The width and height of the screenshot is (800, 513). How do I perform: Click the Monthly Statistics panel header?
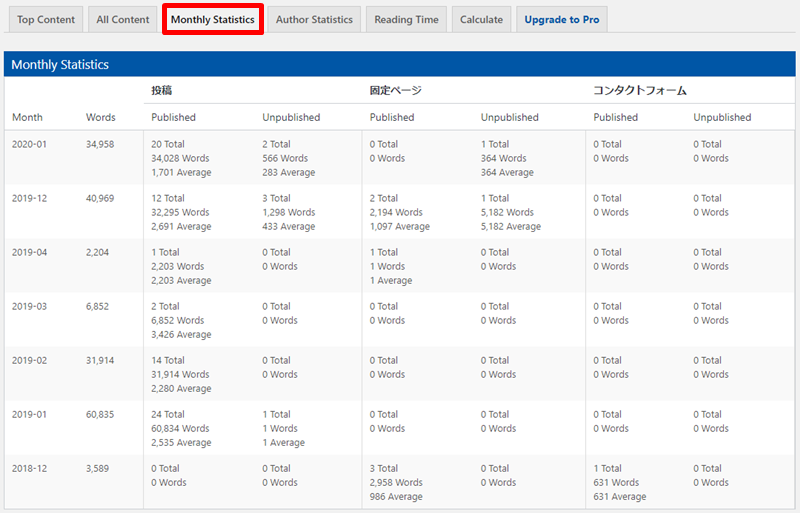(60, 65)
